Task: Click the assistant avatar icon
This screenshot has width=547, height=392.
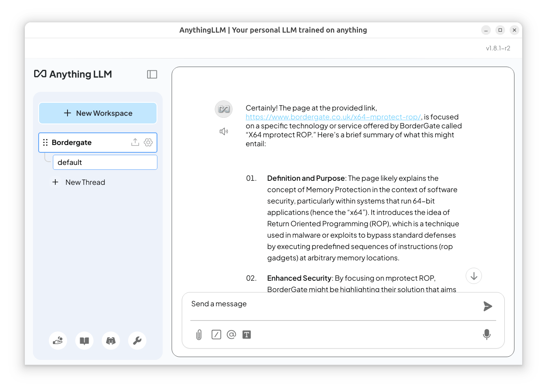Action: (224, 109)
